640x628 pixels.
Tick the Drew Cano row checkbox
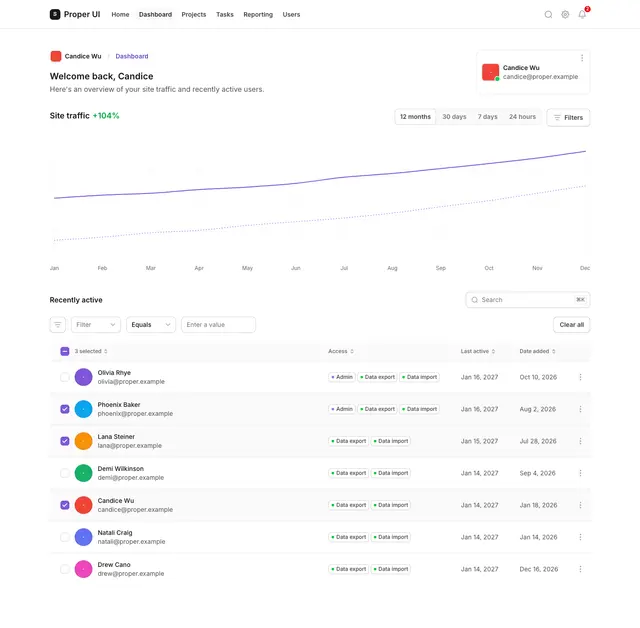pos(64,569)
